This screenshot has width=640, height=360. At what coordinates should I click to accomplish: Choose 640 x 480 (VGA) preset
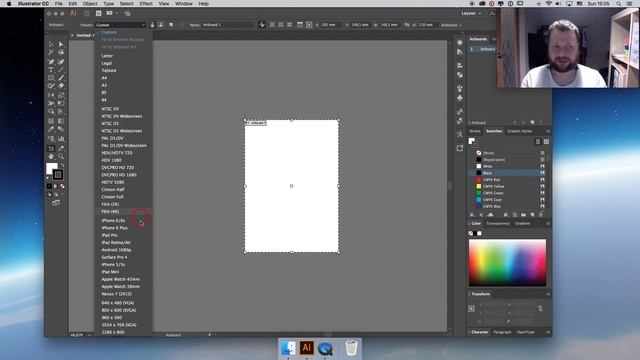click(x=118, y=303)
